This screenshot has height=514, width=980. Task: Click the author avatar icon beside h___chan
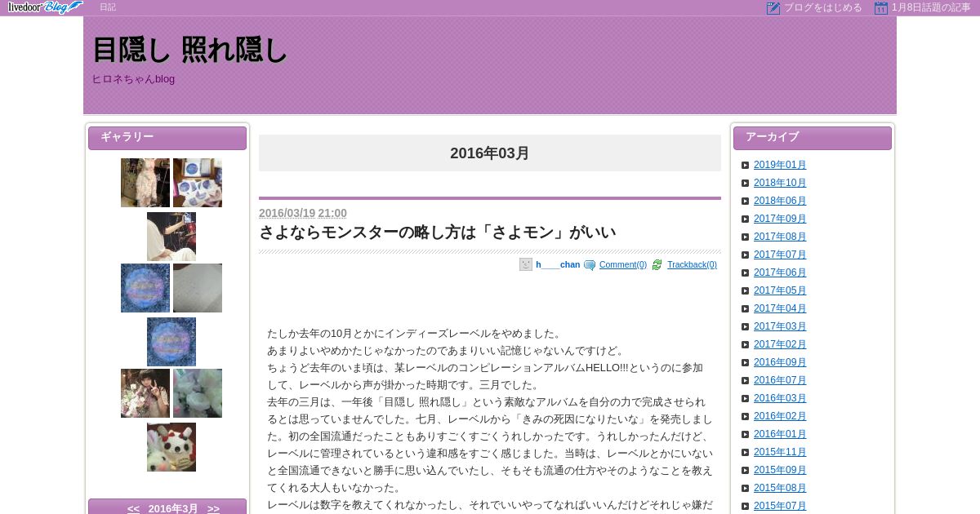(x=526, y=264)
